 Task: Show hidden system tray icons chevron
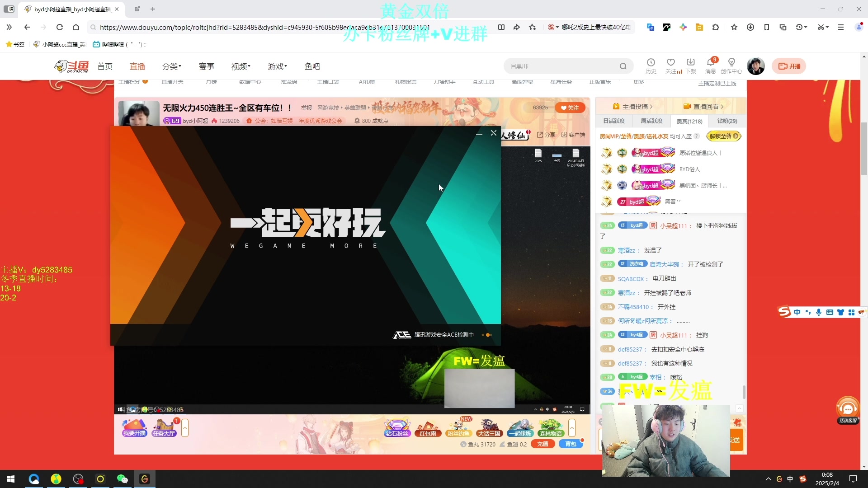coord(769,479)
